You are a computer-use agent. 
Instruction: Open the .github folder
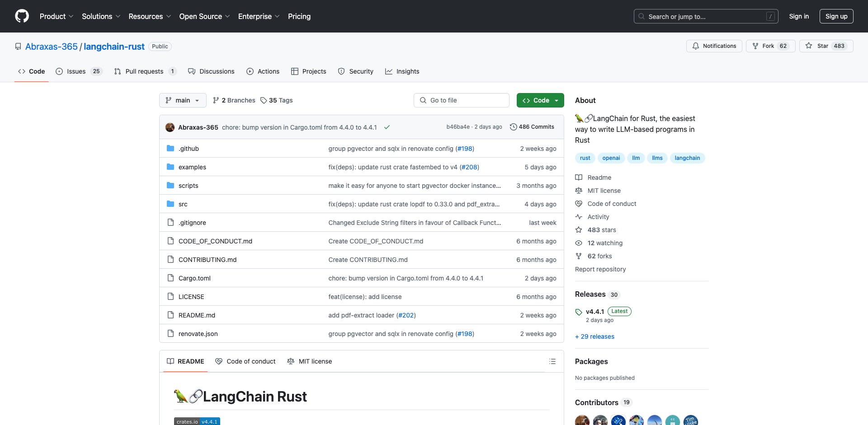pyautogui.click(x=189, y=149)
